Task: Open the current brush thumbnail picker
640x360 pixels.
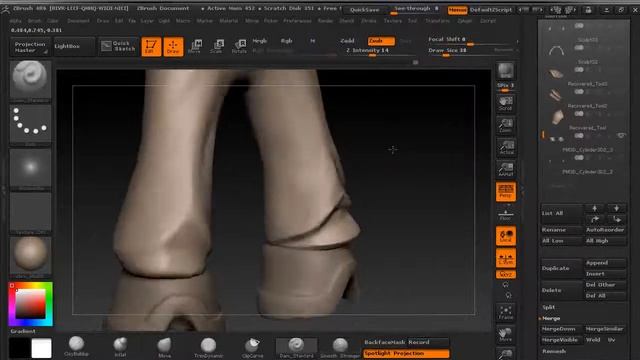Action: (x=30, y=81)
